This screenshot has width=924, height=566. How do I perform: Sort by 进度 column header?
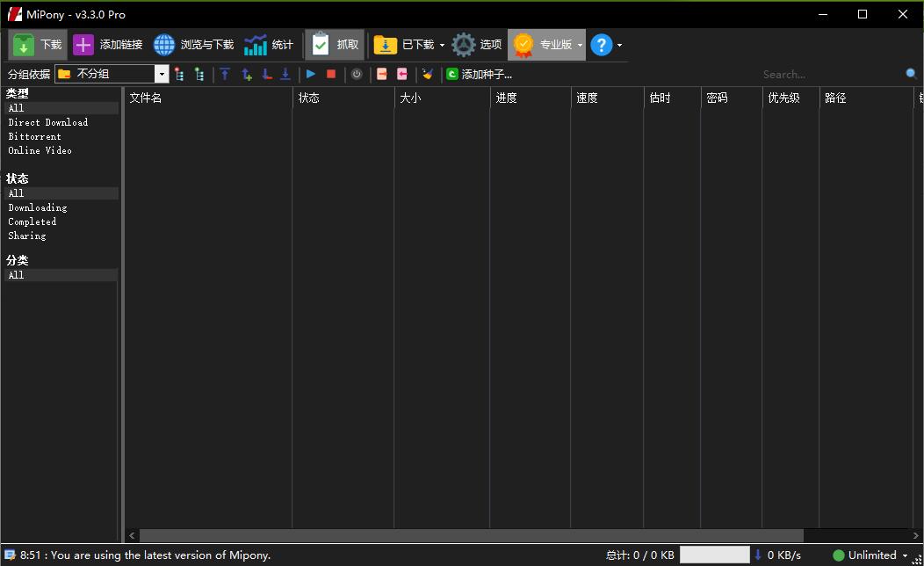(531, 98)
